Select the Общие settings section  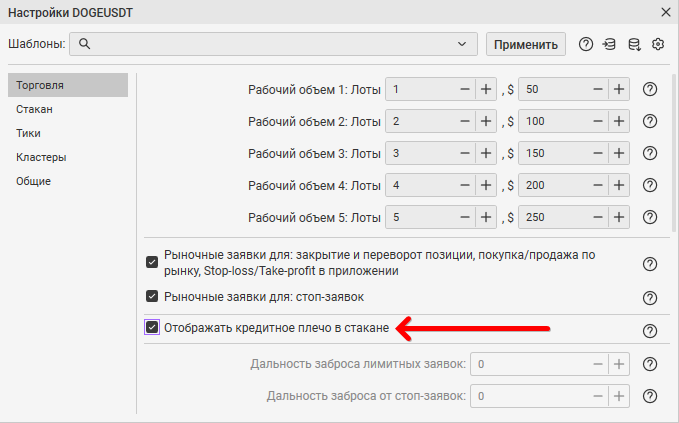pyautogui.click(x=33, y=181)
